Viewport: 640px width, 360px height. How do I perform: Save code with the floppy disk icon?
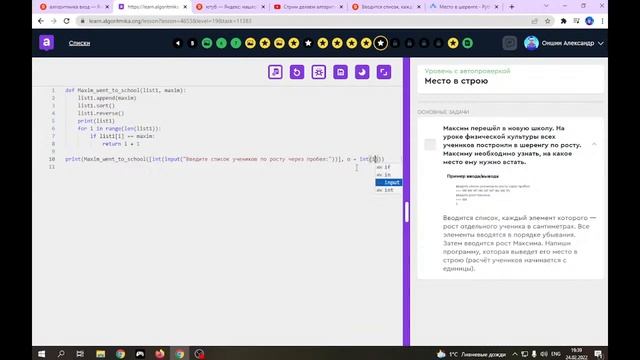[x=340, y=72]
